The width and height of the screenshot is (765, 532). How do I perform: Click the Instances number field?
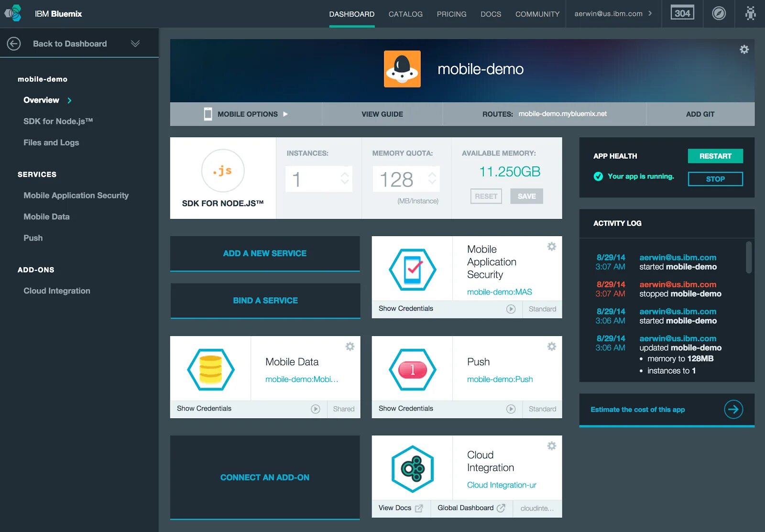pyautogui.click(x=319, y=179)
